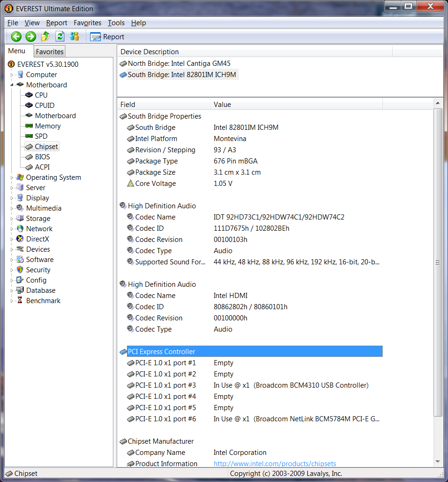Select the Motherboard sub-item under Motherboard
Screen dimensions: 448x482
(55, 116)
